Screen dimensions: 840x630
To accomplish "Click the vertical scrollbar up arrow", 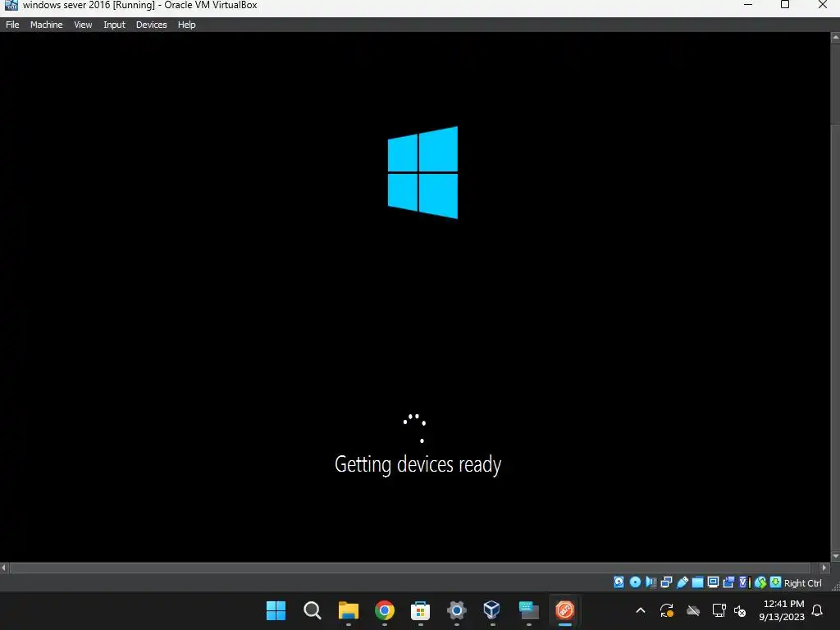I will click(835, 37).
